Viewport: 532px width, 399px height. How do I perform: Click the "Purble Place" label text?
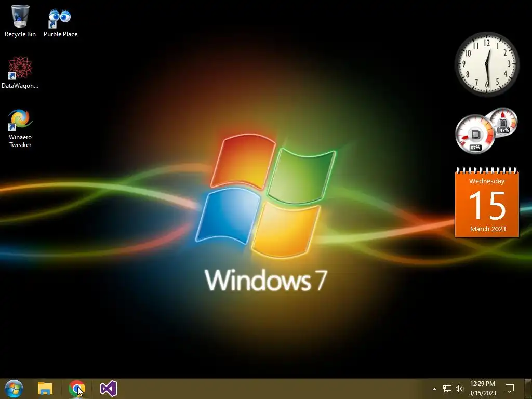point(60,34)
